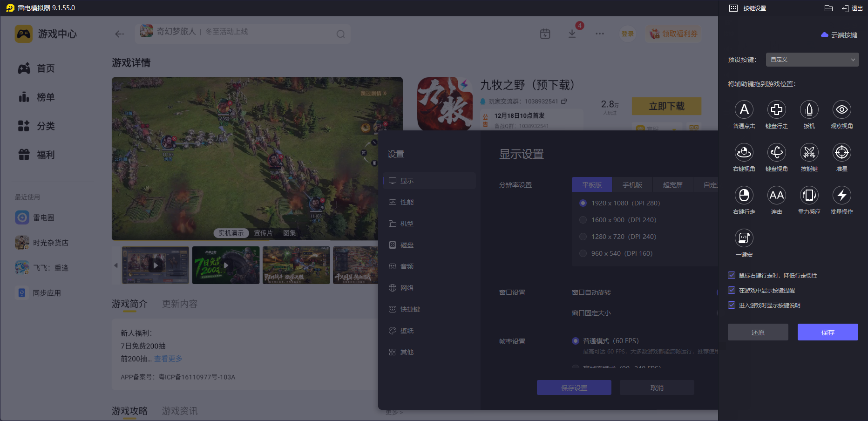
Task: Select the 扳机 trigger key tool
Action: [x=809, y=115]
